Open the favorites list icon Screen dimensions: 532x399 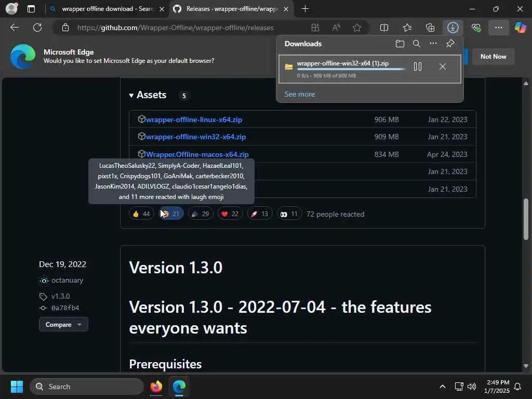(x=407, y=28)
